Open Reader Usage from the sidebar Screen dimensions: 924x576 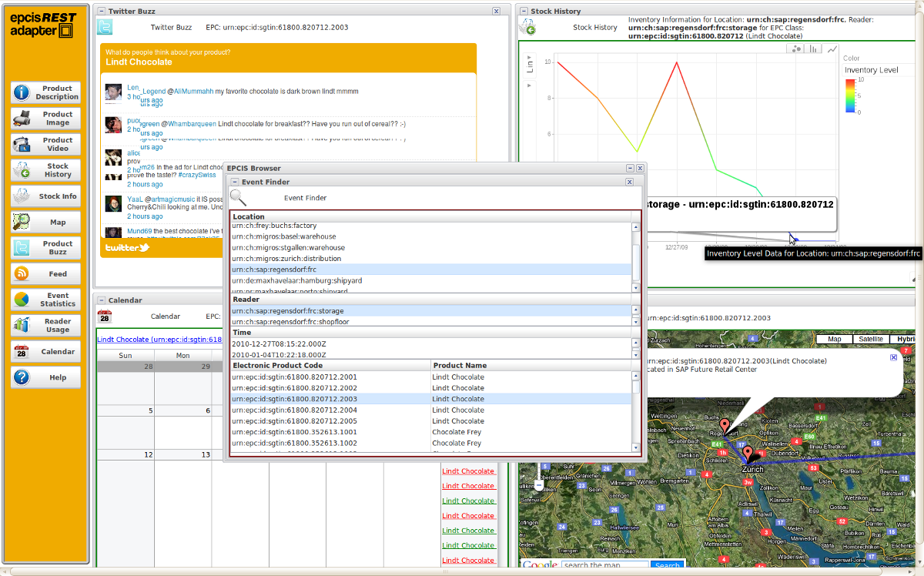(45, 326)
